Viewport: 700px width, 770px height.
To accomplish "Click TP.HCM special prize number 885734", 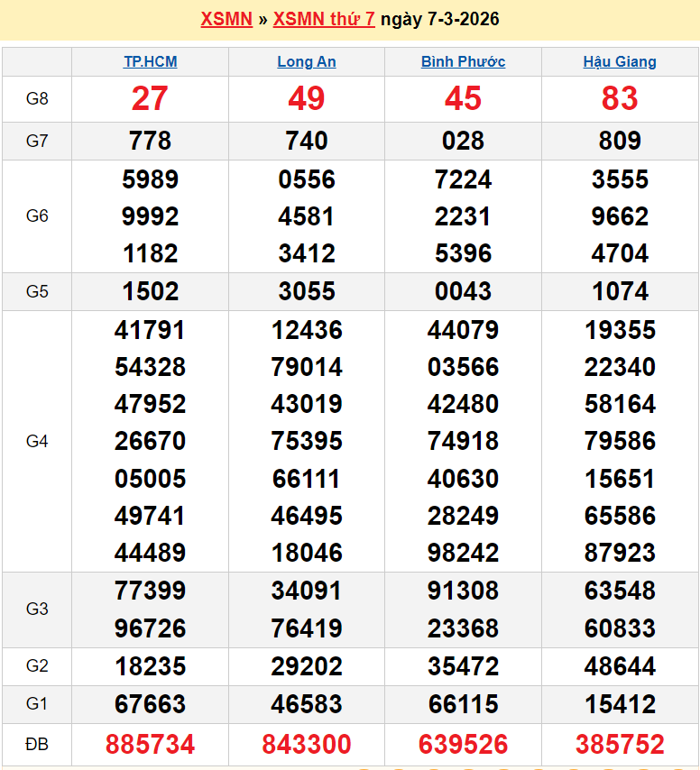I will [150, 745].
